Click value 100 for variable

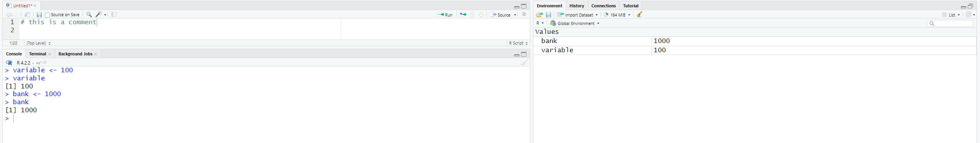[x=660, y=50]
